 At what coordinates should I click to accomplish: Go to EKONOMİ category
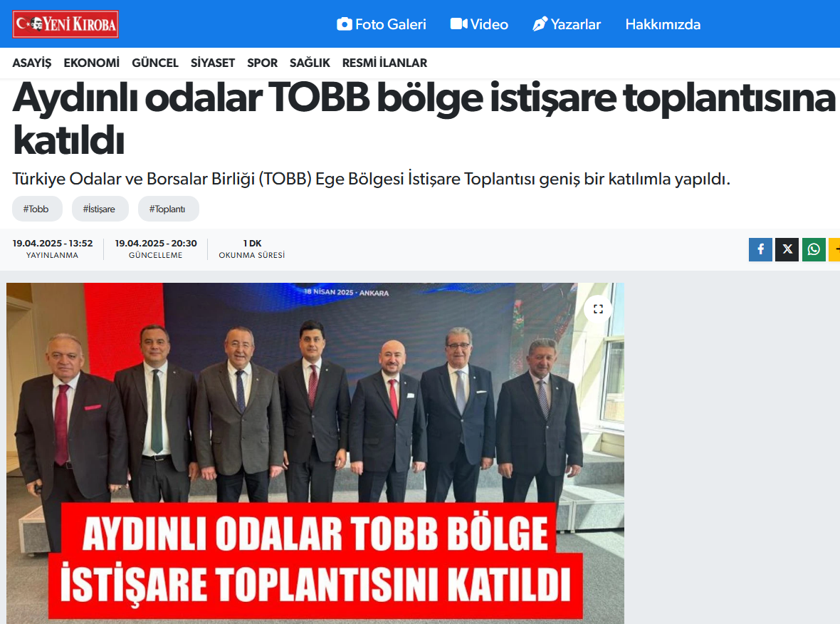click(92, 63)
